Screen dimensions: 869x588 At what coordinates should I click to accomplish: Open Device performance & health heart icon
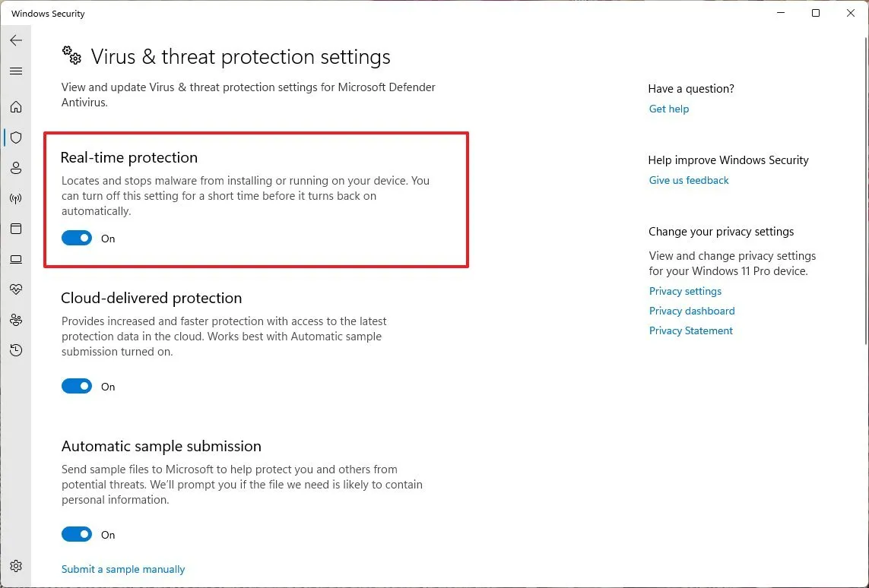(x=16, y=289)
